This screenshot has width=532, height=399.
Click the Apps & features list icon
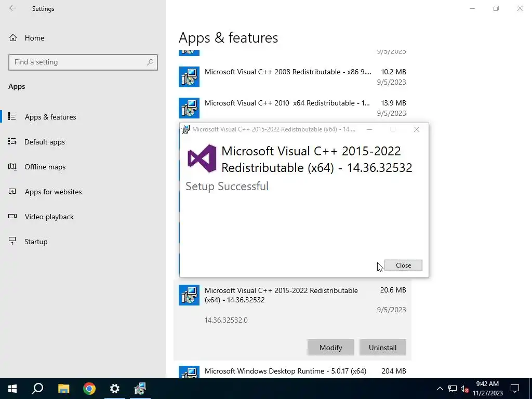[x=12, y=116]
